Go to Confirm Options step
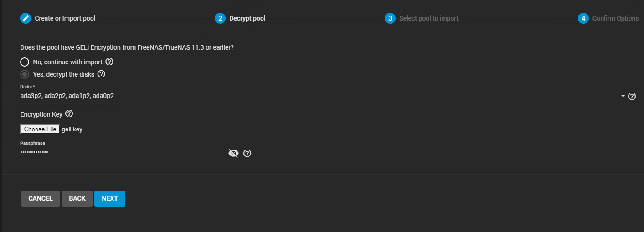The height and width of the screenshot is (232, 644). tap(615, 18)
